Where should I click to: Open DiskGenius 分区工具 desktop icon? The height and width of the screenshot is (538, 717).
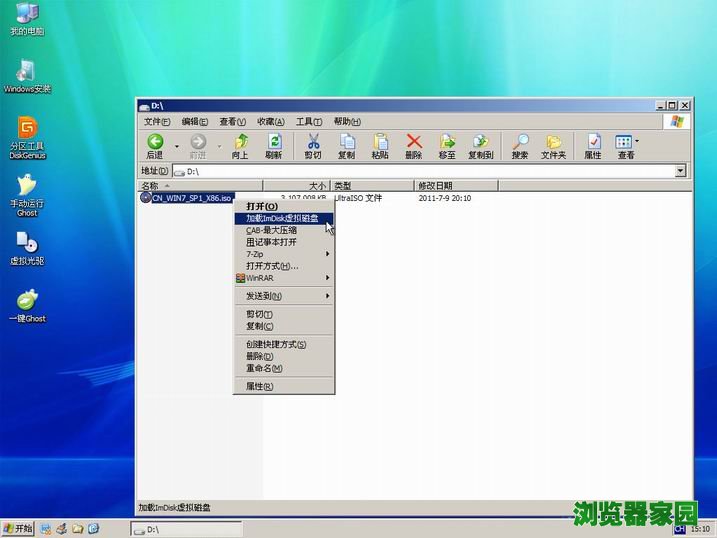tap(28, 135)
